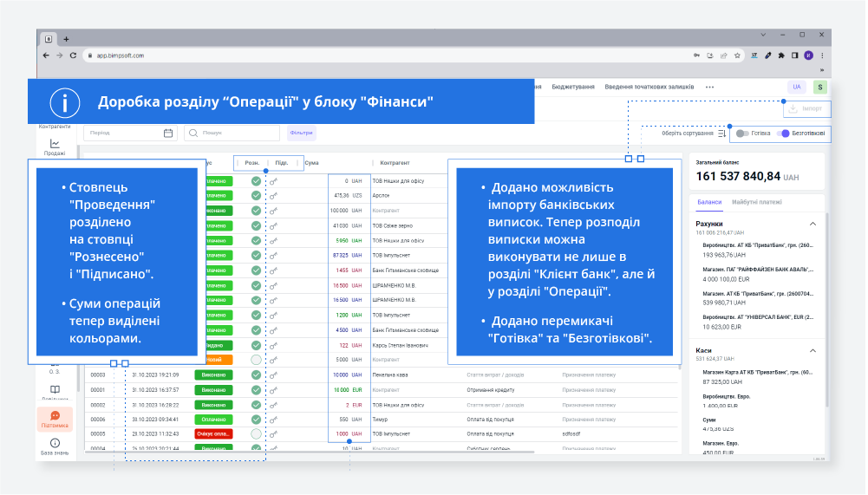Viewport: 868px width, 495px height.
Task: Click the more options ellipsis in top menu
Action: click(709, 87)
